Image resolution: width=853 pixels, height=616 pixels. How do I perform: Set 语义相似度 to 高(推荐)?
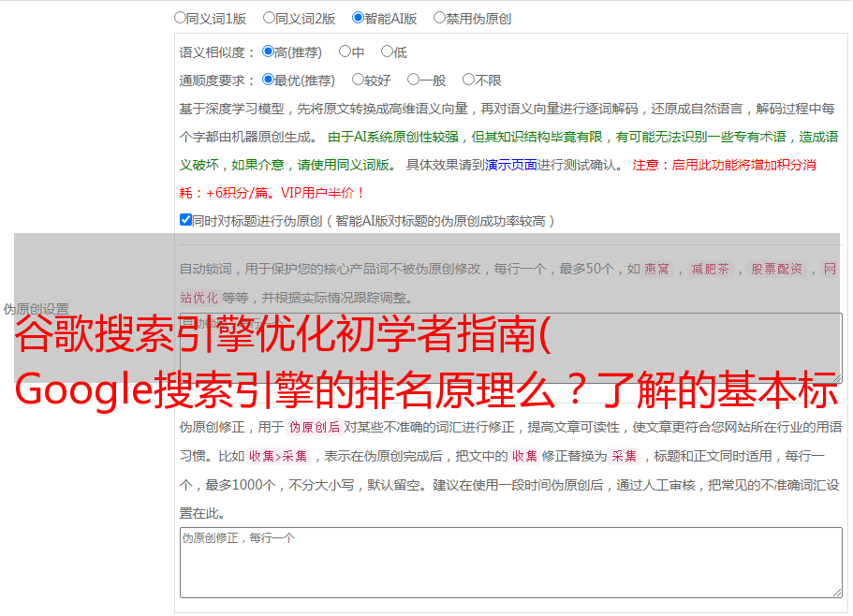click(x=268, y=51)
